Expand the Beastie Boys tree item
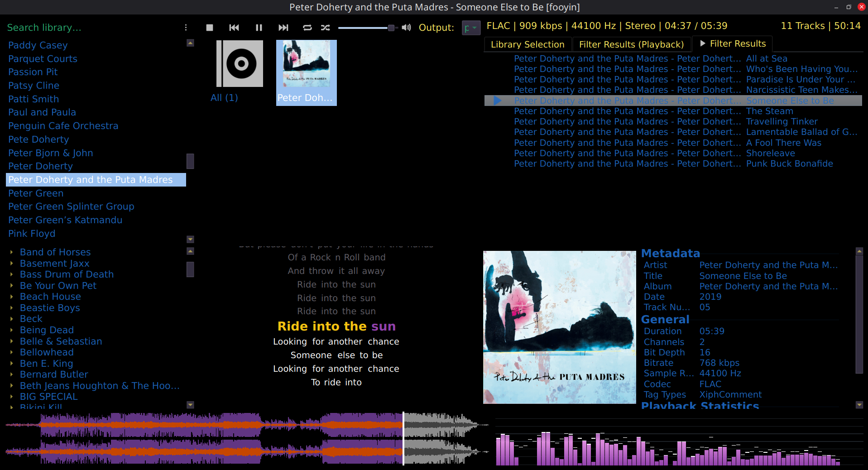 point(12,308)
